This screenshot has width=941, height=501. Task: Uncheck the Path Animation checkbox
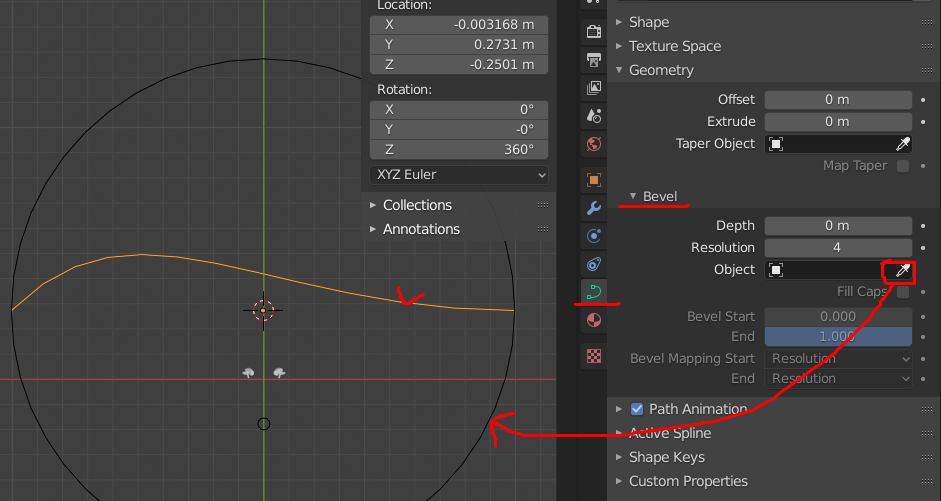coord(637,409)
